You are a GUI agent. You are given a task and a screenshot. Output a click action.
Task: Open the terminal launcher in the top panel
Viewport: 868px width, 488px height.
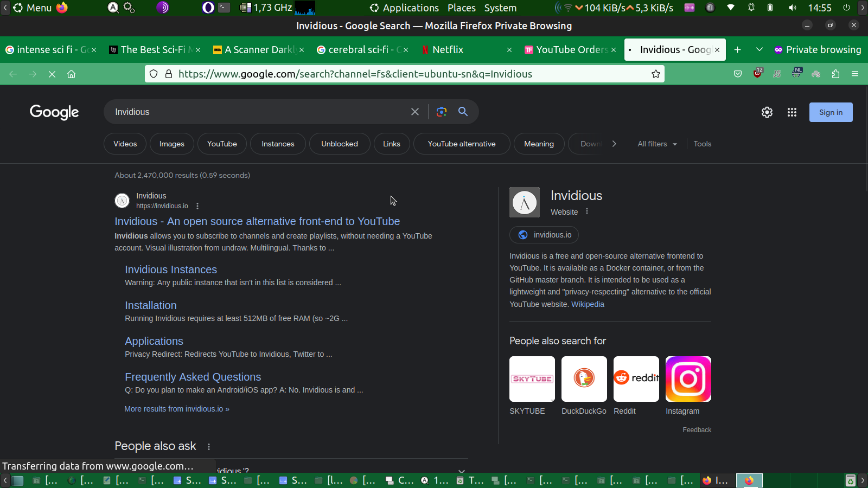pyautogui.click(x=224, y=8)
